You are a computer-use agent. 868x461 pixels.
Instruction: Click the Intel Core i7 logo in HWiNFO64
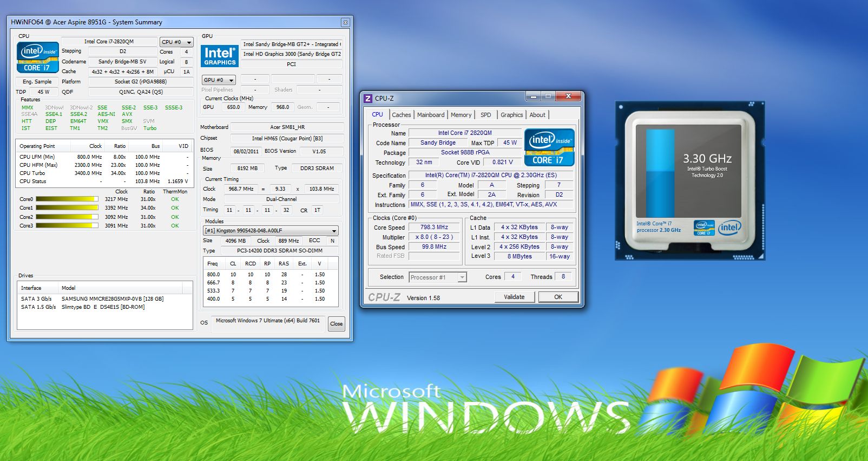coord(37,57)
